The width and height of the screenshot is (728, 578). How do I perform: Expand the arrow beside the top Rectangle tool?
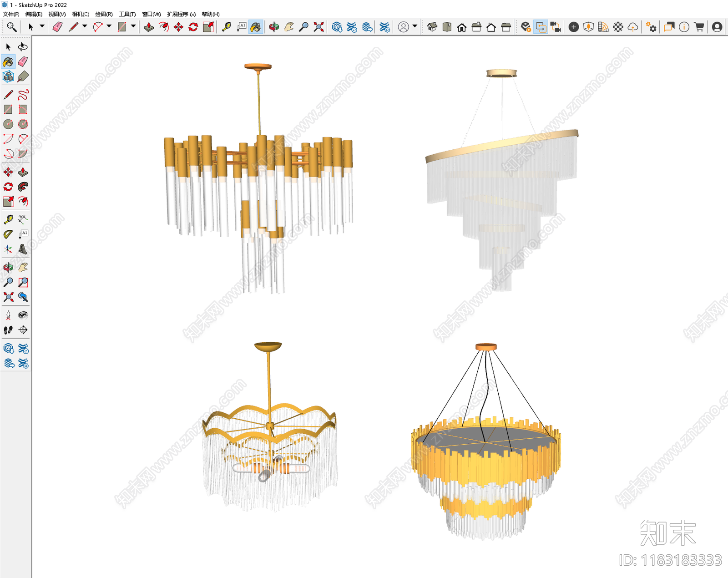[133, 26]
